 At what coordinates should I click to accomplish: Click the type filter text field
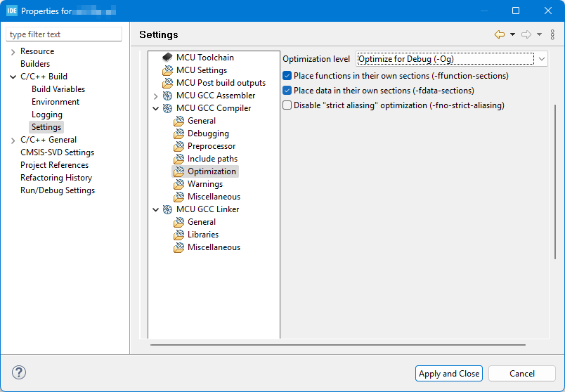pyautogui.click(x=64, y=34)
